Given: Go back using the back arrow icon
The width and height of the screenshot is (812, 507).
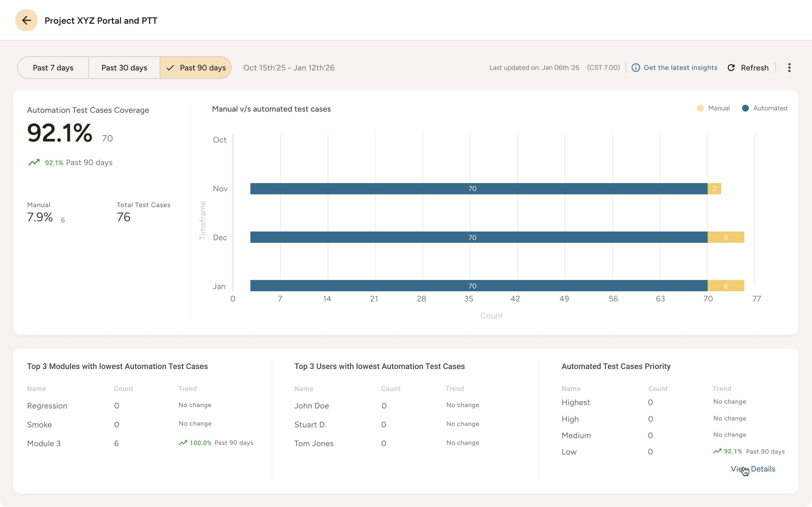Looking at the screenshot, I should point(26,20).
